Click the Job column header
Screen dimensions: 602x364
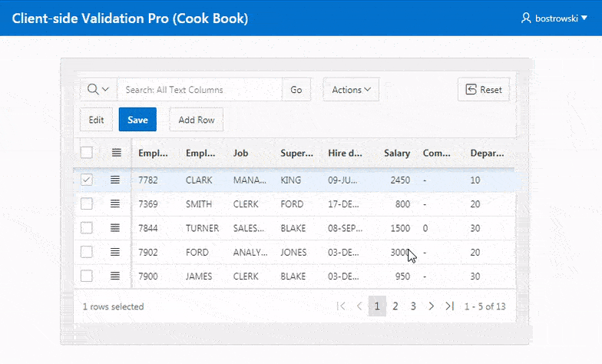241,153
